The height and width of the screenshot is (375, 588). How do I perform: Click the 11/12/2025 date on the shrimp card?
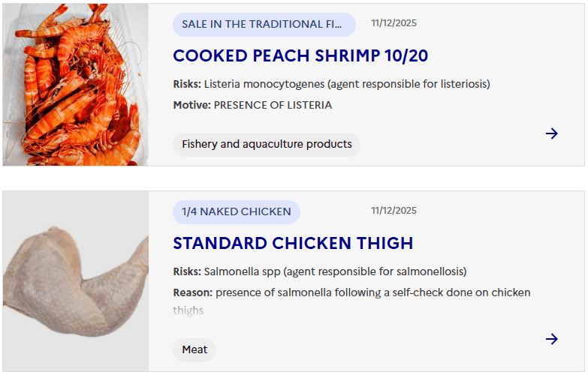(394, 23)
